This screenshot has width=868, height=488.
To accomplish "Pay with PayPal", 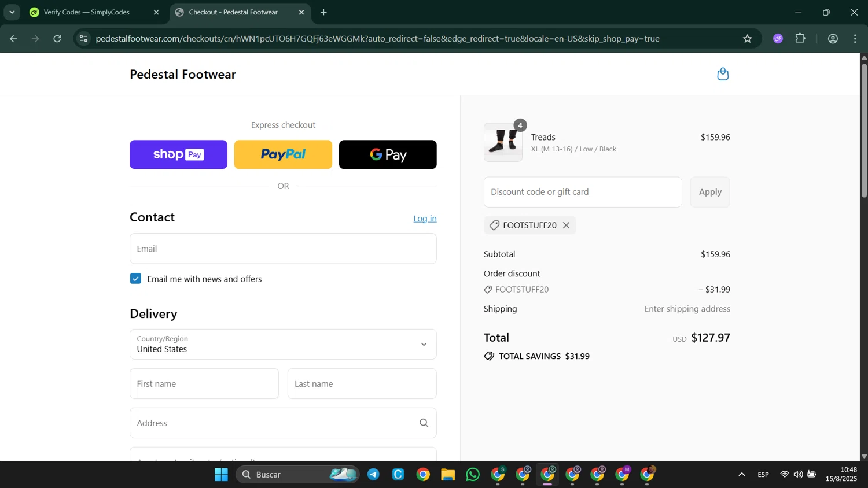I will [x=283, y=154].
